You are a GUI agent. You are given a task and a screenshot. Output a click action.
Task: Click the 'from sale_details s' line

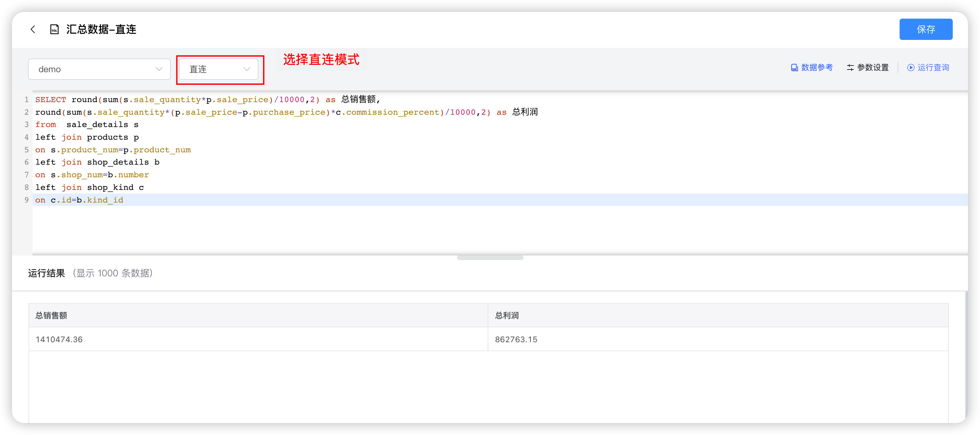pos(87,125)
